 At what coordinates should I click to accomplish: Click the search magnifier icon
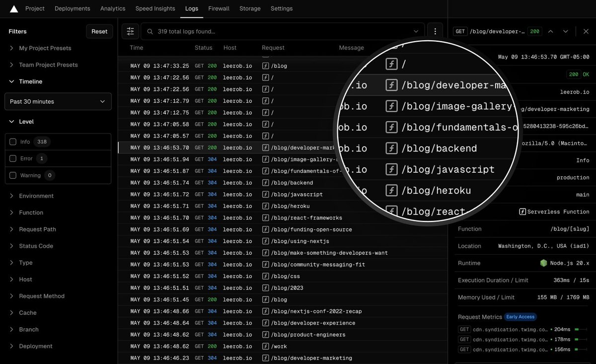tap(150, 31)
